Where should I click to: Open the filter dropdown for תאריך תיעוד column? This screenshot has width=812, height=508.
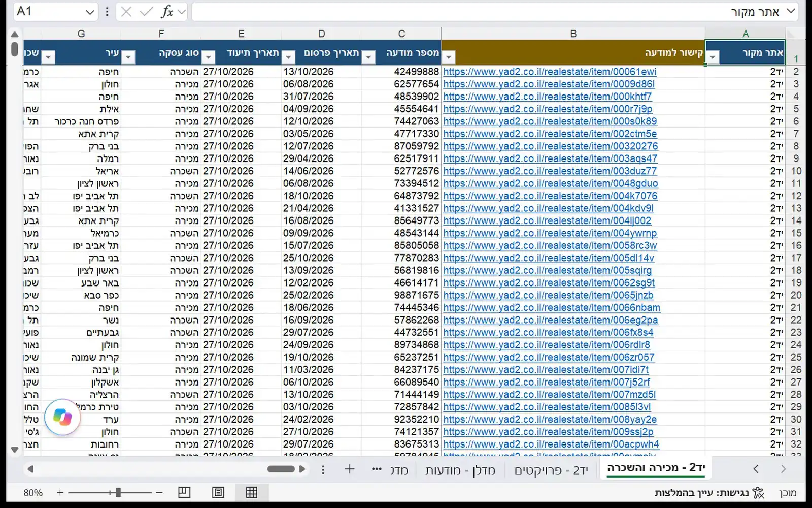coord(208,57)
